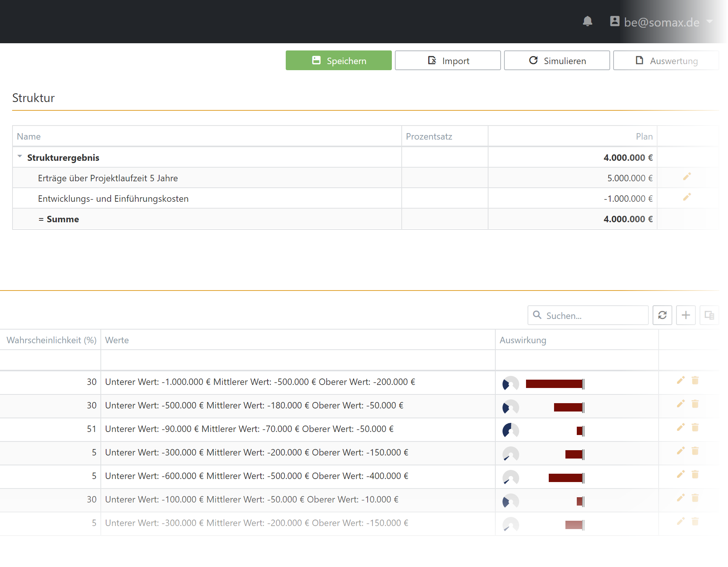Image resolution: width=728 pixels, height=567 pixels.
Task: Click values text Mittlerer Wert -180.000 €
Action: (258, 405)
